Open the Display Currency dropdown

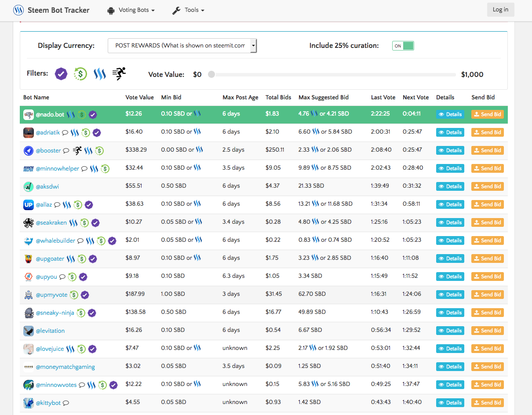[x=182, y=45]
